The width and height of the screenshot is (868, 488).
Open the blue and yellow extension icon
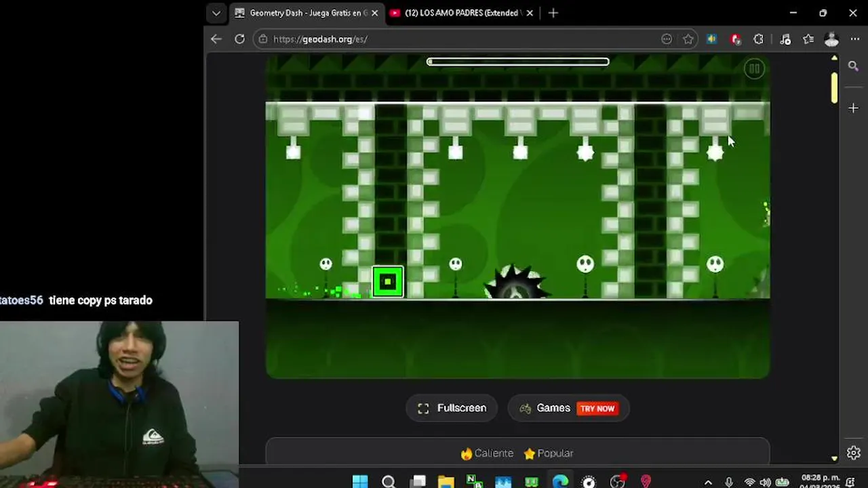[711, 39]
